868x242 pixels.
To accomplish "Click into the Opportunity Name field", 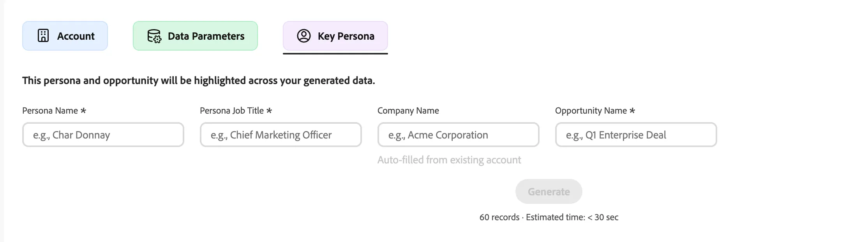I will 636,135.
